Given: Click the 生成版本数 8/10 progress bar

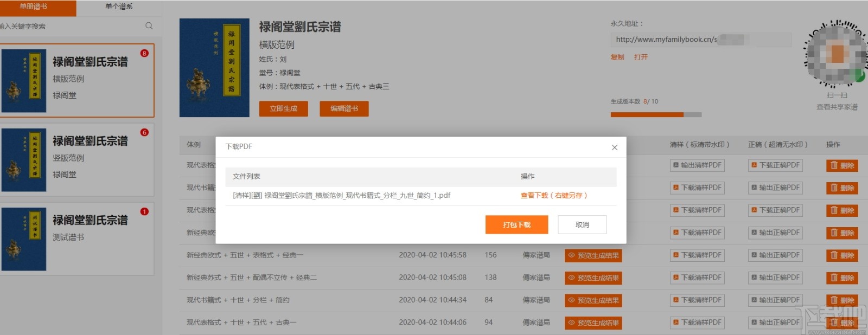Looking at the screenshot, I should pos(656,114).
